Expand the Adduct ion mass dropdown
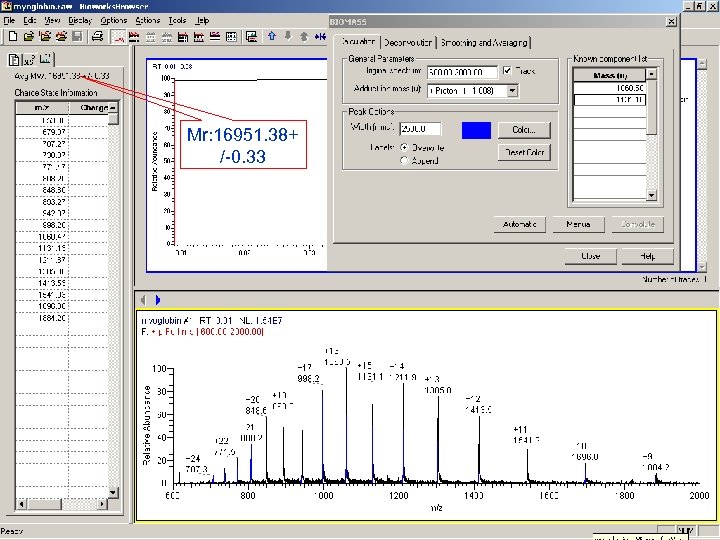The image size is (720, 540). click(512, 90)
